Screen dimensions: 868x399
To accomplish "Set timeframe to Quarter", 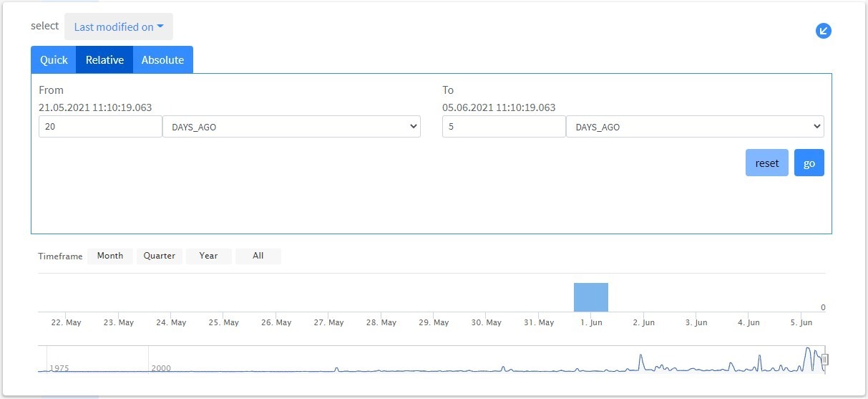I will point(160,256).
